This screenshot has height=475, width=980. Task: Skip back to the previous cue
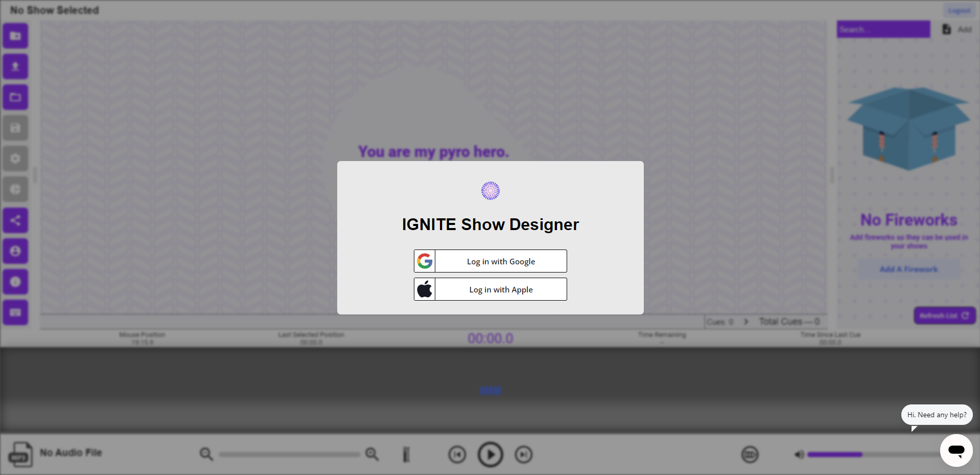[457, 454]
